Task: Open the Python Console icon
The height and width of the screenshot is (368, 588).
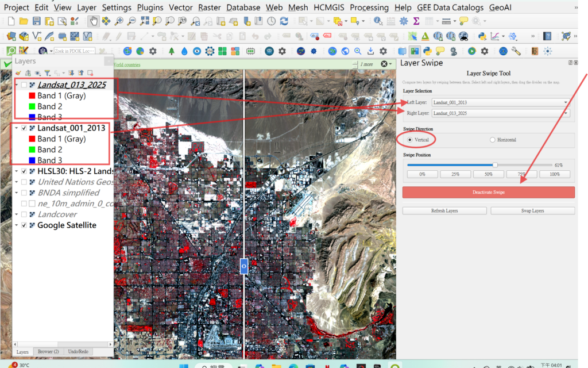Action: click(482, 36)
